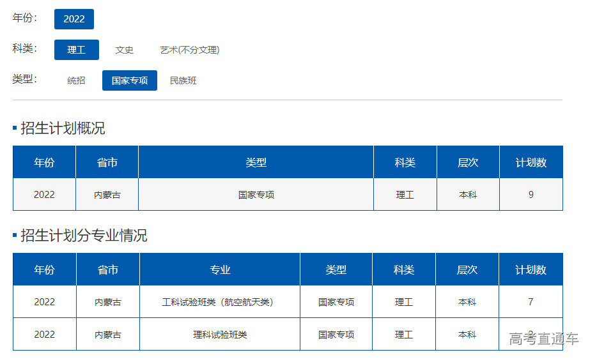Choose the 艺术(不分文理) category option

pyautogui.click(x=190, y=50)
